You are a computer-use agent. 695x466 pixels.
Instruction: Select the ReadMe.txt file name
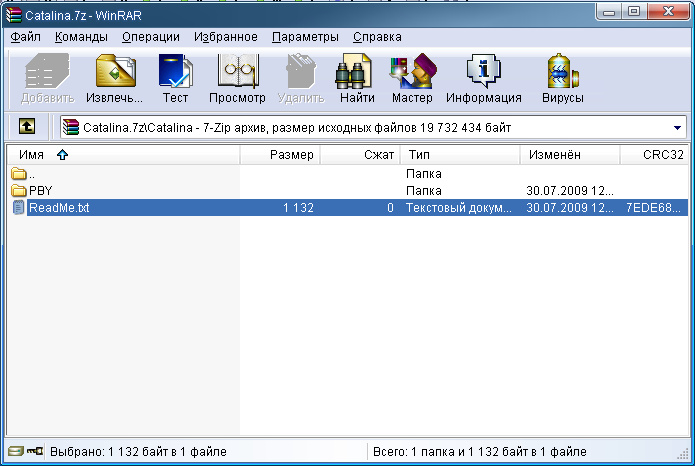pos(59,208)
